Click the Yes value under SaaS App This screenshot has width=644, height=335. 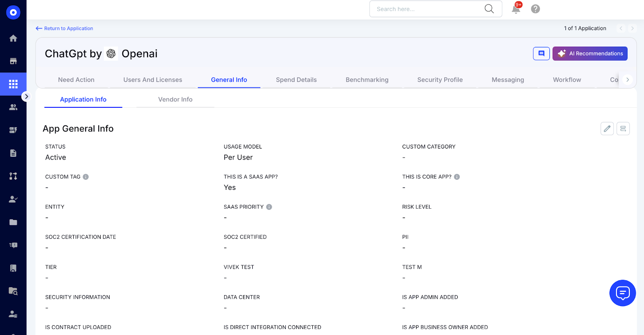pos(230,188)
